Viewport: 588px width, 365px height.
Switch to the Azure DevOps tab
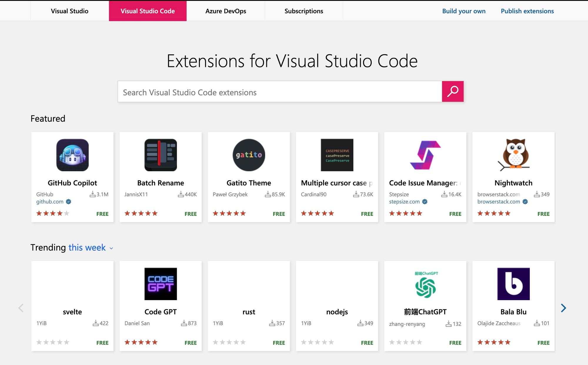225,11
